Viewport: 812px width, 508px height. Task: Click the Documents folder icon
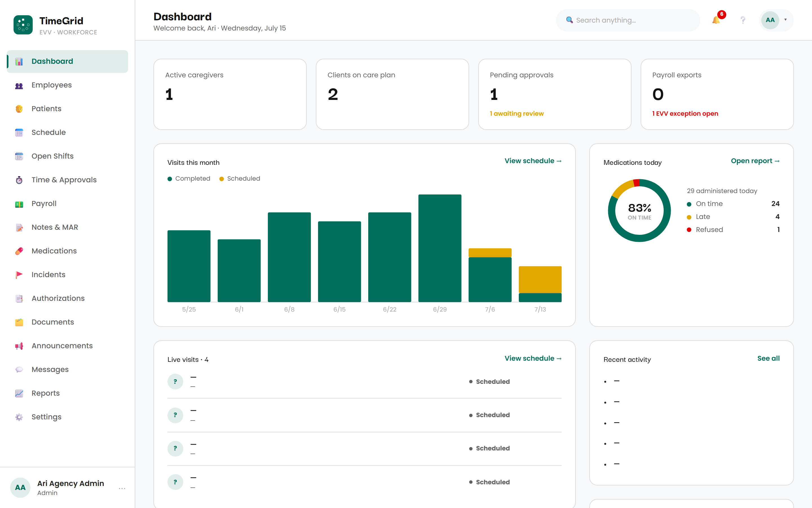click(x=19, y=322)
